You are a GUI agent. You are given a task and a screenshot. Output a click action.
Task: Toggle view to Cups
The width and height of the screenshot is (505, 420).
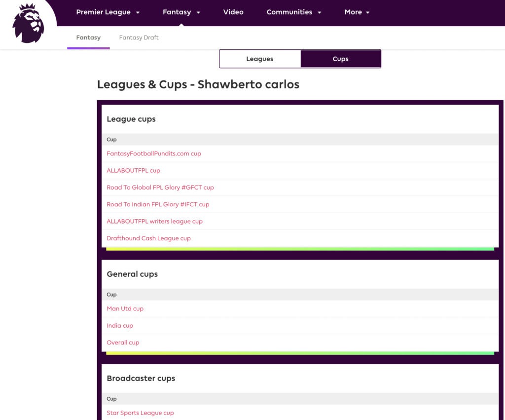click(340, 59)
